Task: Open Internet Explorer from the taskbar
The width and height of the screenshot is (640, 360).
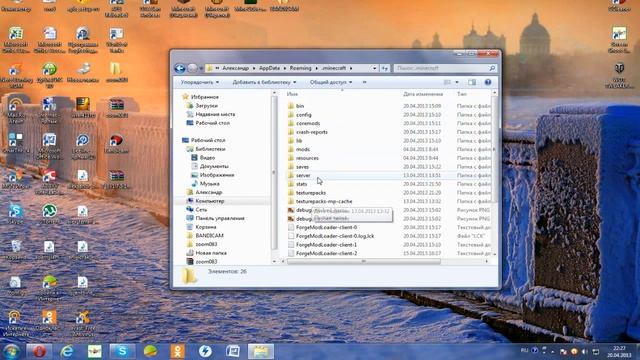Action: coord(67,351)
